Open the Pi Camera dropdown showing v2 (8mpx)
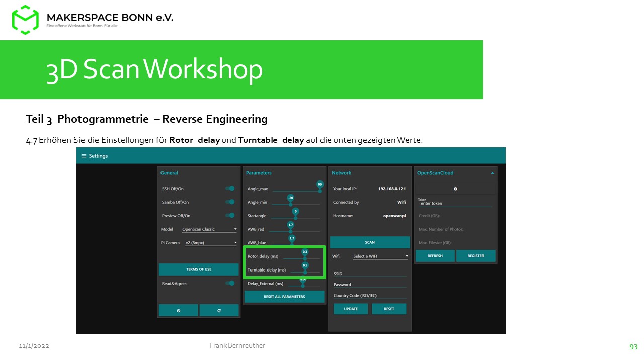 (x=211, y=243)
